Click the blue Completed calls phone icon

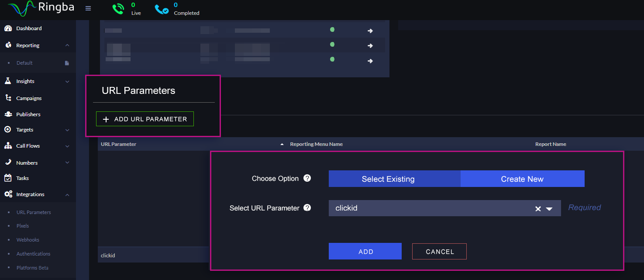(162, 9)
